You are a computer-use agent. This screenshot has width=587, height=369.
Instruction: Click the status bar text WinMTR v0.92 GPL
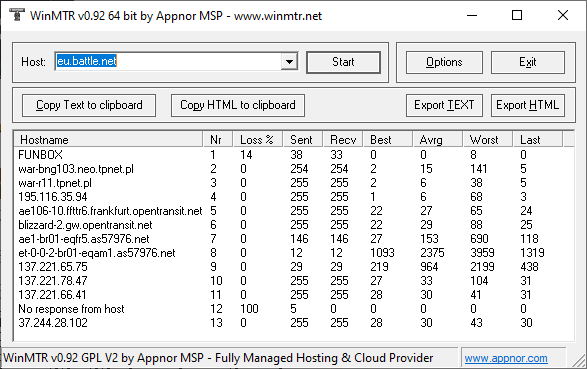click(218, 358)
